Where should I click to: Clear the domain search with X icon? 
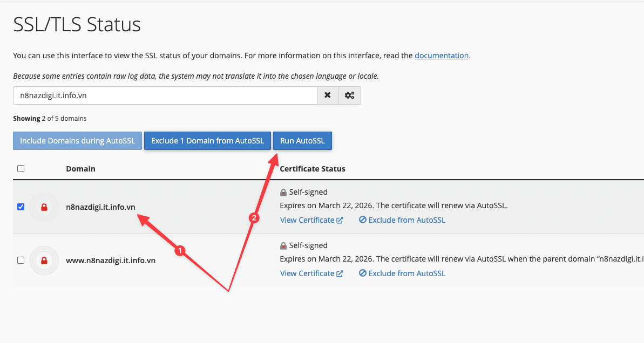pyautogui.click(x=327, y=95)
